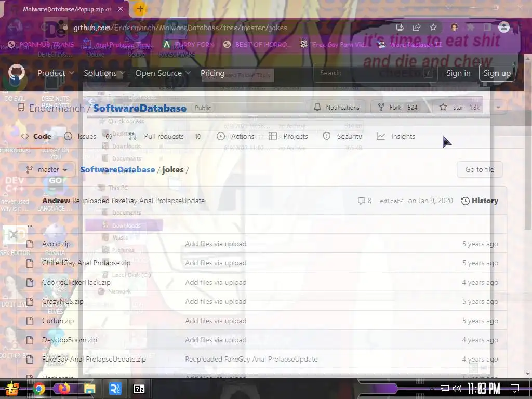Switch to the Code tab
The image size is (532, 399).
click(36, 137)
